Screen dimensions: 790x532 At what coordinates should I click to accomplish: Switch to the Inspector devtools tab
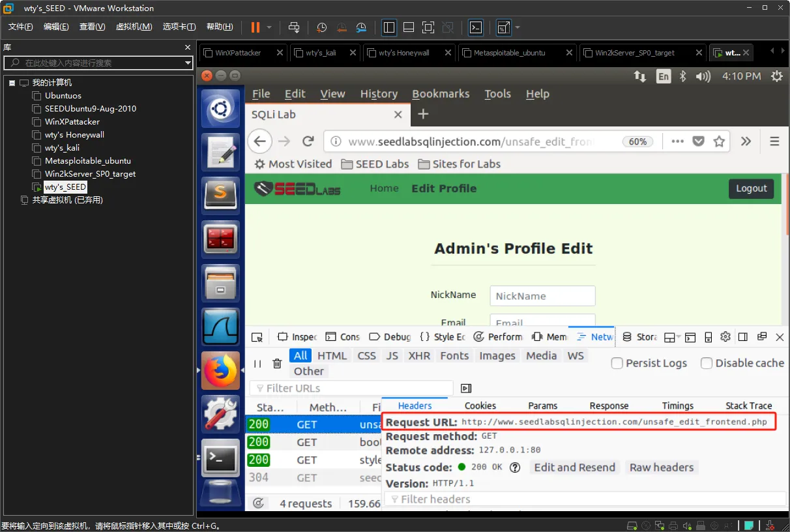click(297, 337)
